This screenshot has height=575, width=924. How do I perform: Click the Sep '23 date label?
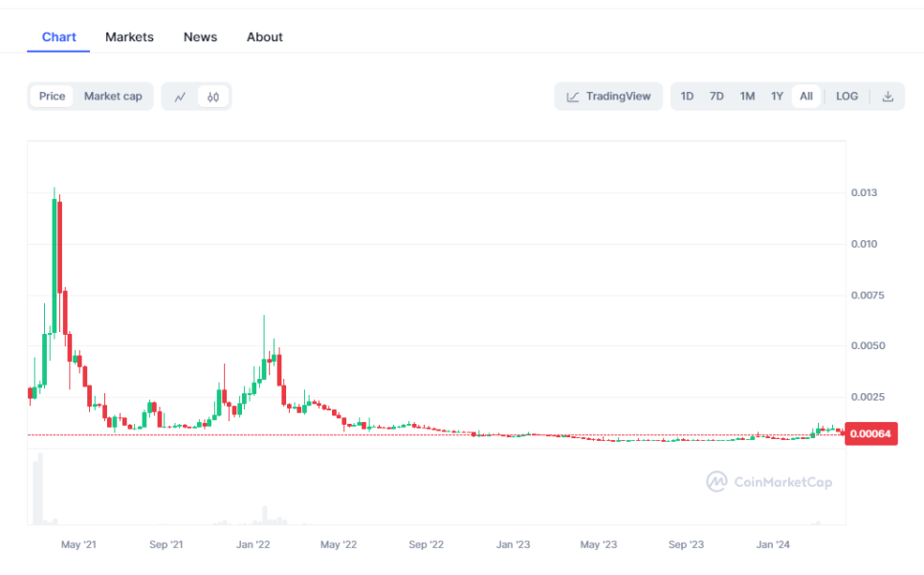click(x=686, y=544)
